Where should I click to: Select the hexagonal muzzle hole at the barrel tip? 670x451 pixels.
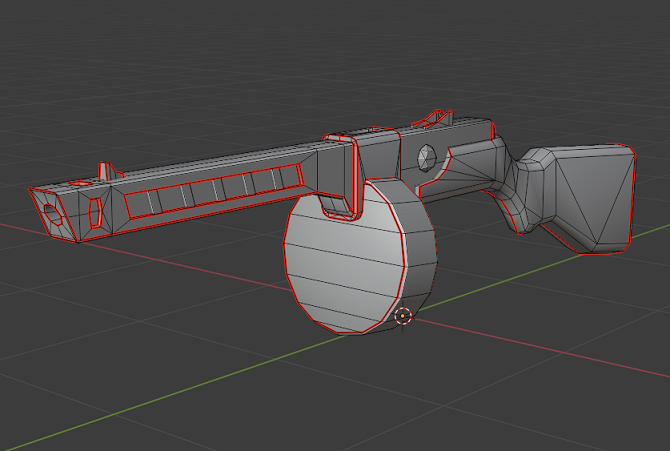coord(53,214)
